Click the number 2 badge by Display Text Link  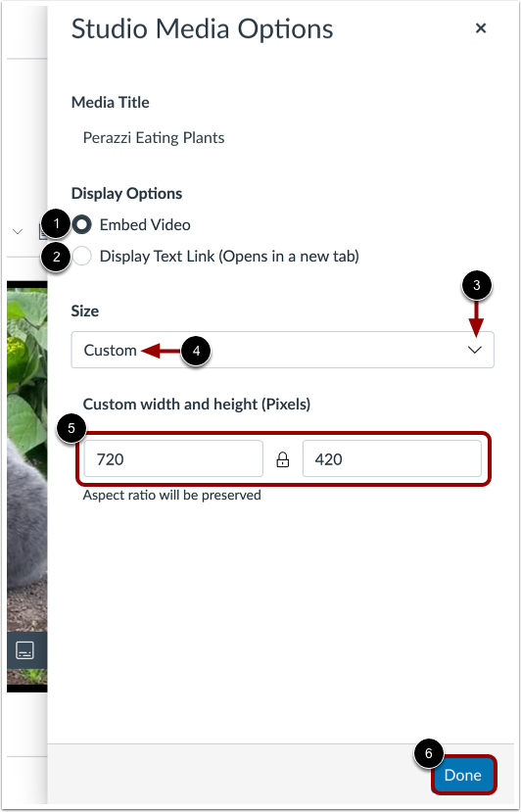58,257
